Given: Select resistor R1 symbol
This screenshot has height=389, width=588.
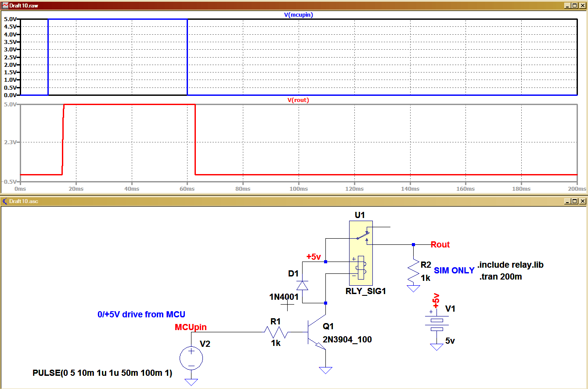Looking at the screenshot, I should [x=276, y=332].
